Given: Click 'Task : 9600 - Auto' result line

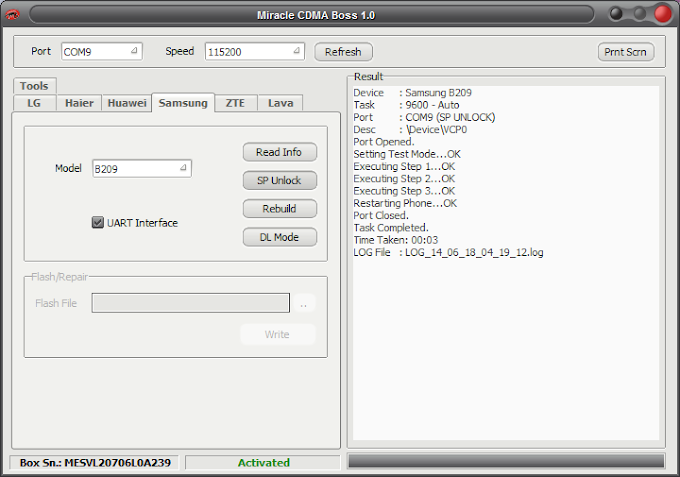Looking at the screenshot, I should pyautogui.click(x=406, y=105).
